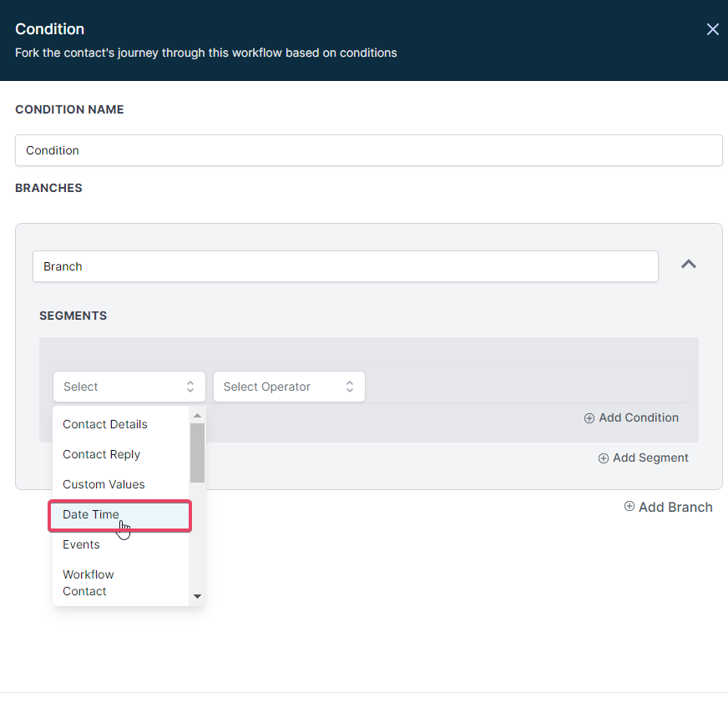Image resolution: width=728 pixels, height=703 pixels.
Task: Click into the Branch name text field
Action: [x=345, y=266]
